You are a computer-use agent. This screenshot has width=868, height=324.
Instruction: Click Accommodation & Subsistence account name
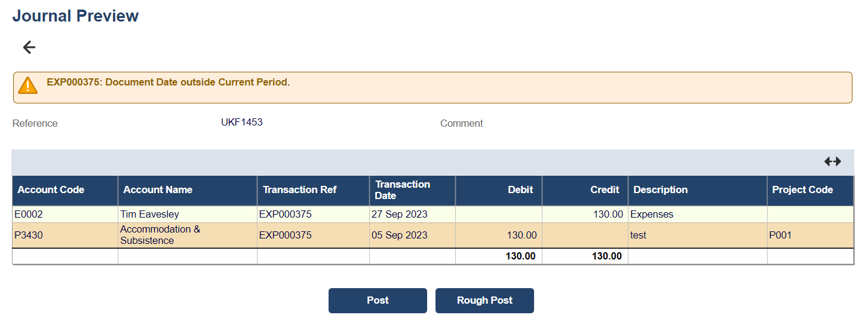point(160,235)
